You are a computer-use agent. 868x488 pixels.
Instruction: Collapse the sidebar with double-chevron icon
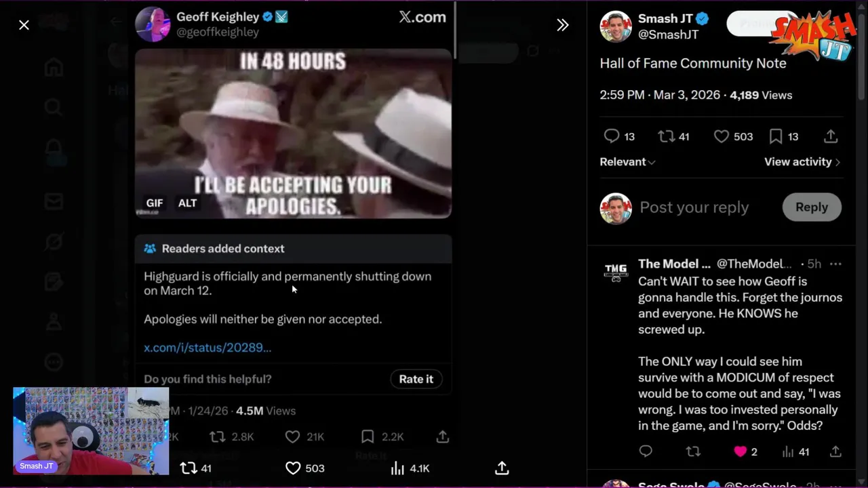click(x=562, y=25)
